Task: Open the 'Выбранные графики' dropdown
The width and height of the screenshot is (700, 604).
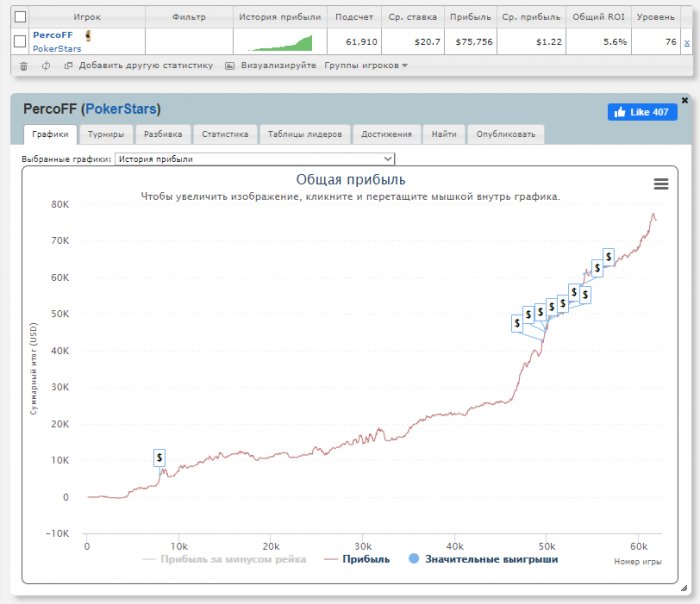Action: coord(255,159)
